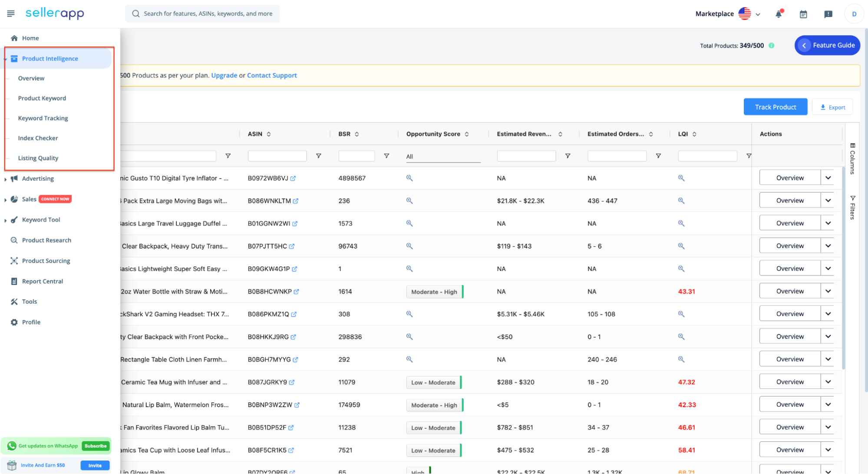Click the Product Research sidebar icon

coord(14,240)
